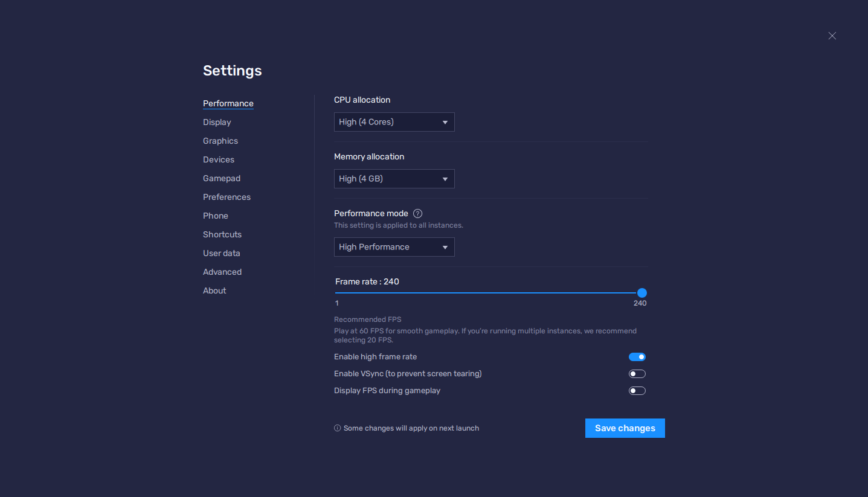The image size is (868, 497).
Task: Turn on Display FPS during gameplay
Action: (637, 391)
